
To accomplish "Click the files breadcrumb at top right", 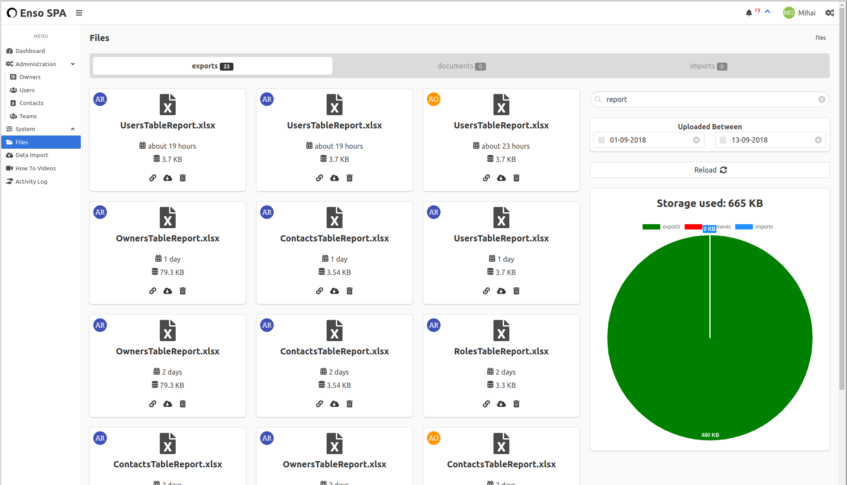I will [821, 38].
